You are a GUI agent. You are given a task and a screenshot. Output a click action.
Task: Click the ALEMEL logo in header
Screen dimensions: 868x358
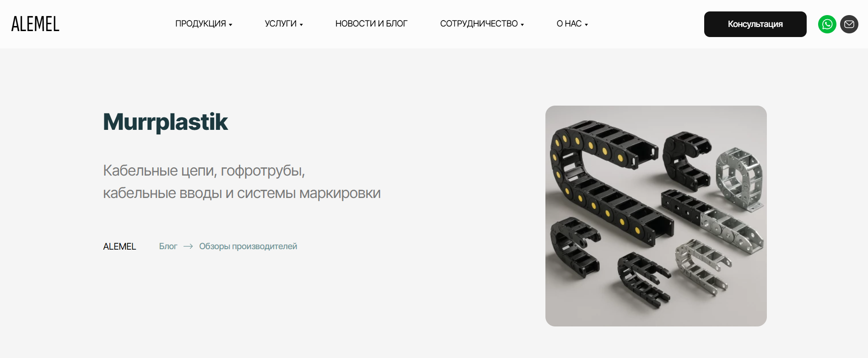coord(35,24)
